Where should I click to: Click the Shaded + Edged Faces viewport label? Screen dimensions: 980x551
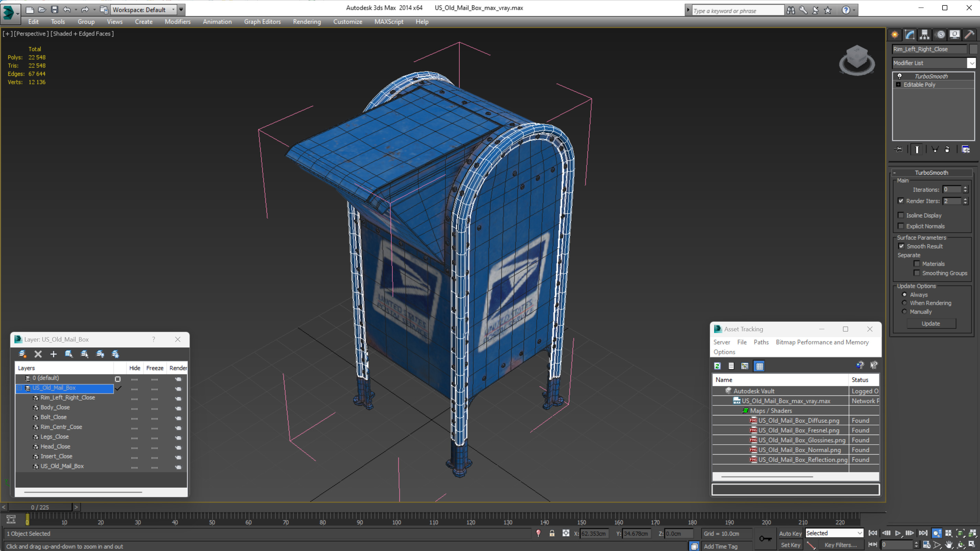point(82,33)
